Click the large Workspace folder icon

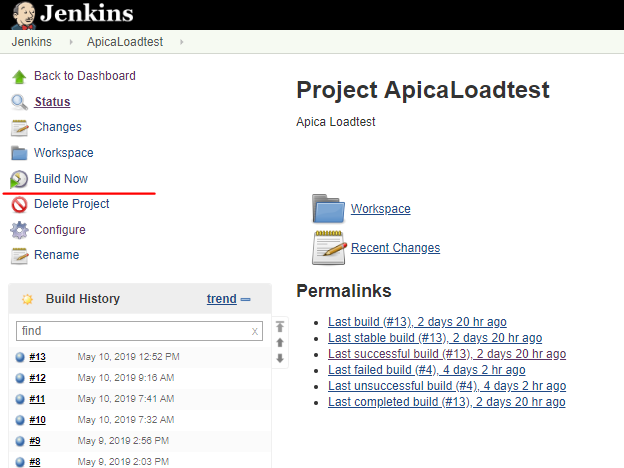pyautogui.click(x=328, y=209)
